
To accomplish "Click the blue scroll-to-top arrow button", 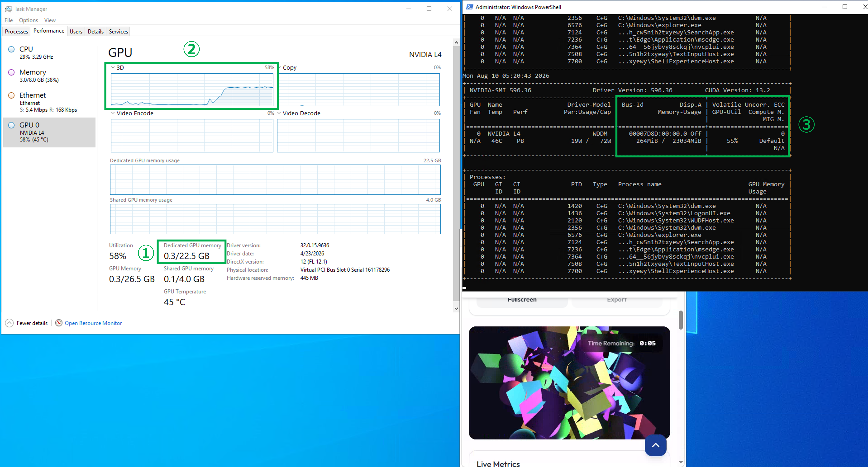I will pyautogui.click(x=655, y=445).
